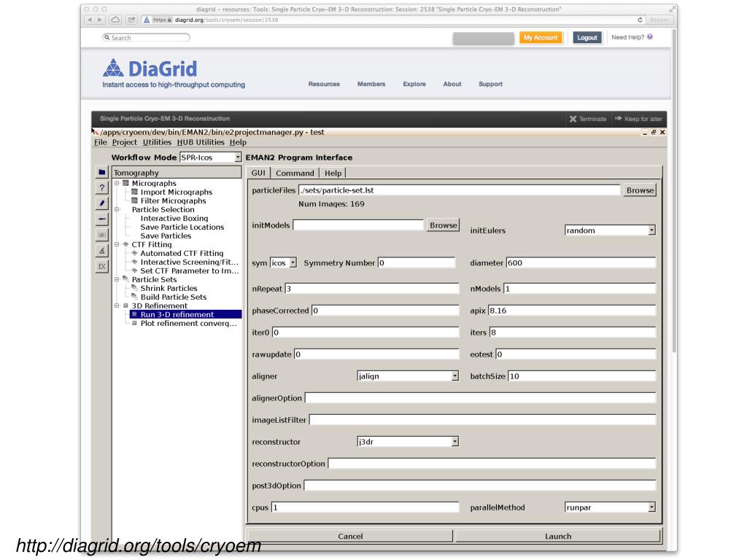Click the pen icon in the side toolbar

[102, 204]
